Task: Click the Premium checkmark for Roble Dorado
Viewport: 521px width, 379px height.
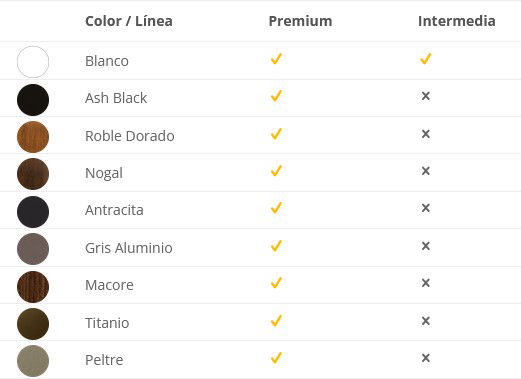Action: (x=276, y=134)
